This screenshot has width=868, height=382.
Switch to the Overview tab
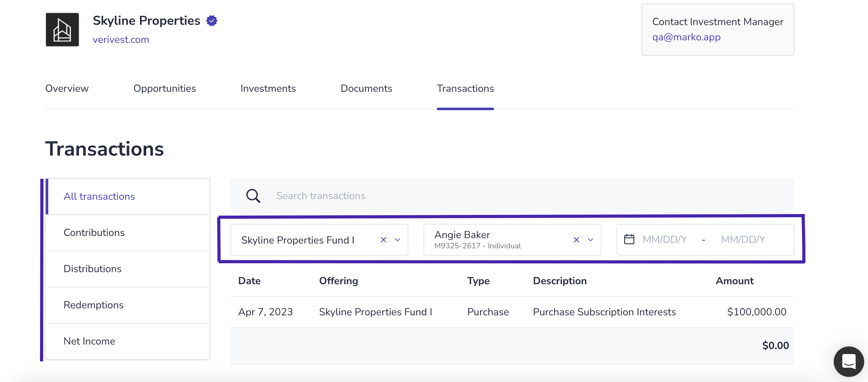point(67,88)
